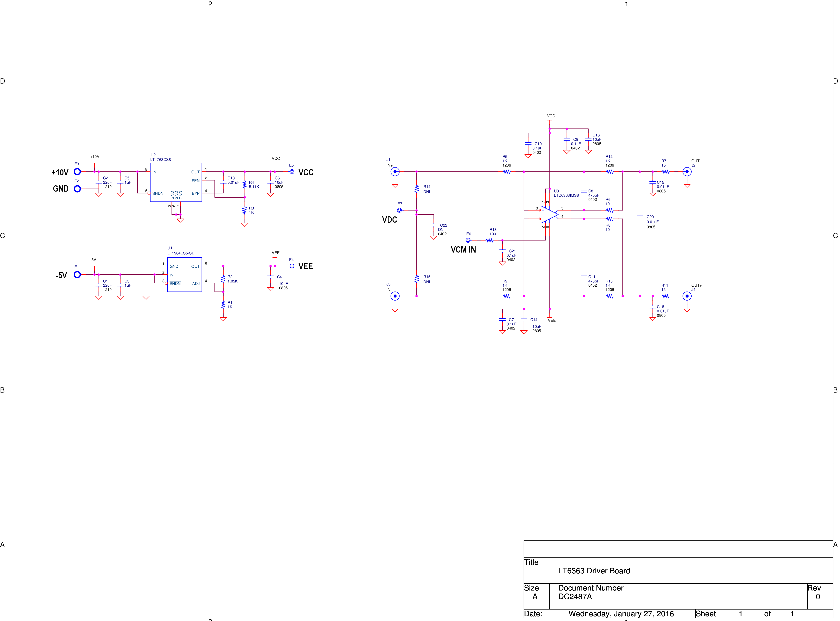Click the LT6363 Driver Board title text
Viewport: 840px width, 621px height.
click(x=594, y=571)
